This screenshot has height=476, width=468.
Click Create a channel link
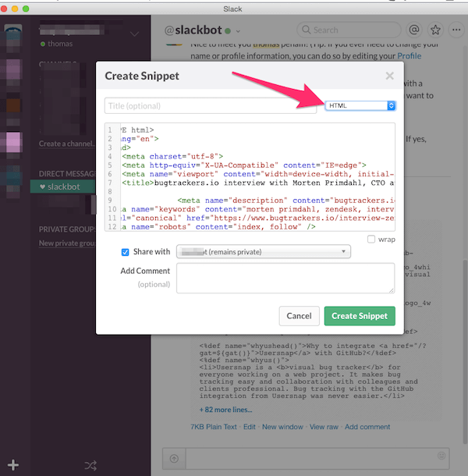coord(67,144)
